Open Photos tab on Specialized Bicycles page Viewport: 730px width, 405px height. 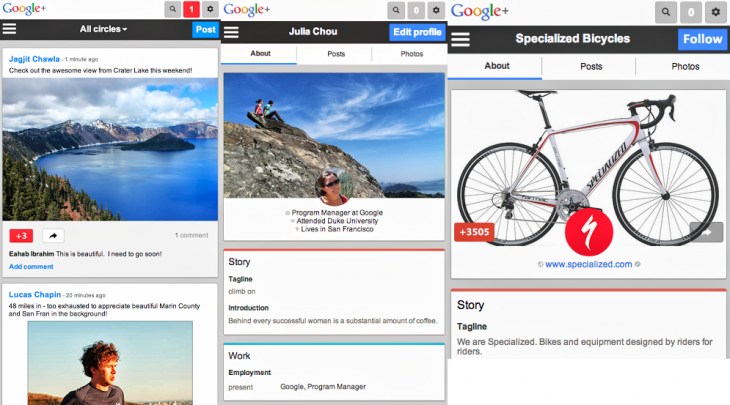point(685,67)
